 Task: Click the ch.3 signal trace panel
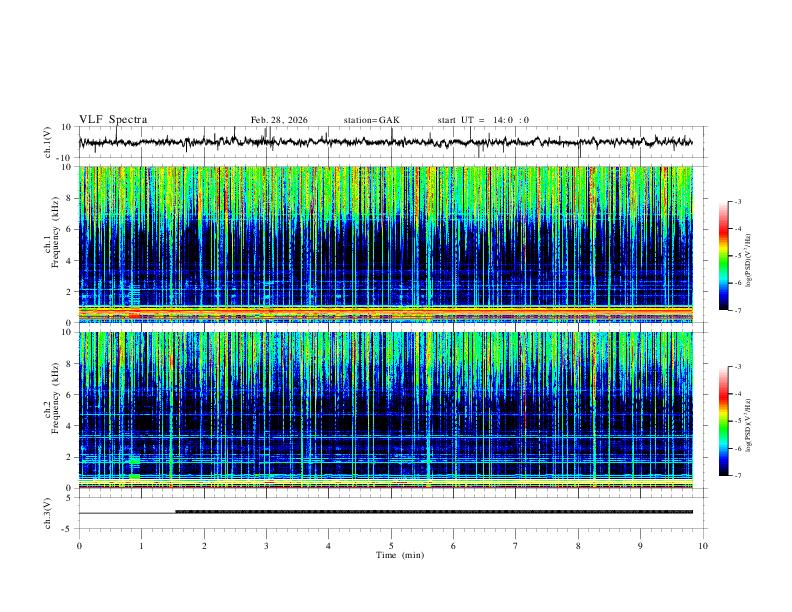392,513
